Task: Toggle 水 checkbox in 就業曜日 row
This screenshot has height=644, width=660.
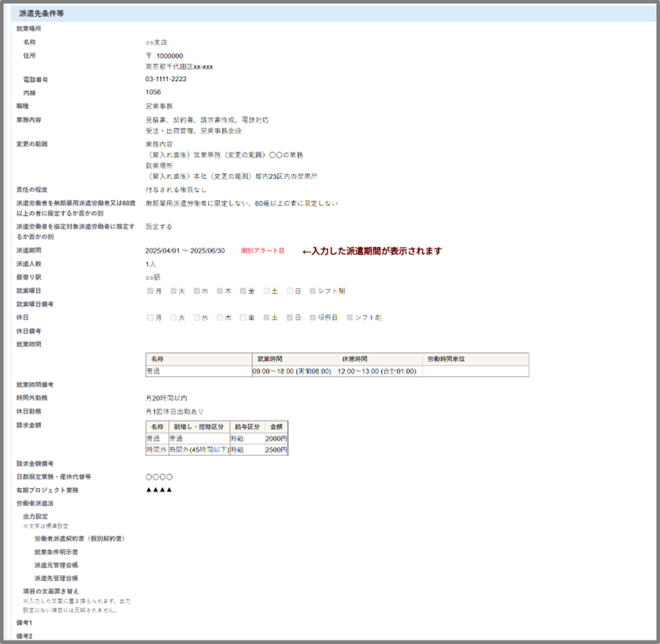Action: click(196, 291)
